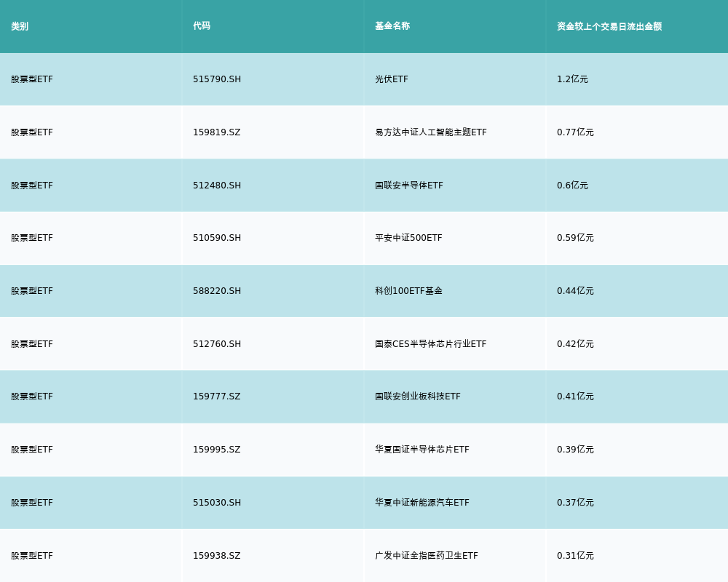Click 股票型ETF in the 159995.SZ row
Image resolution: width=728 pixels, height=582 pixels.
coord(32,450)
